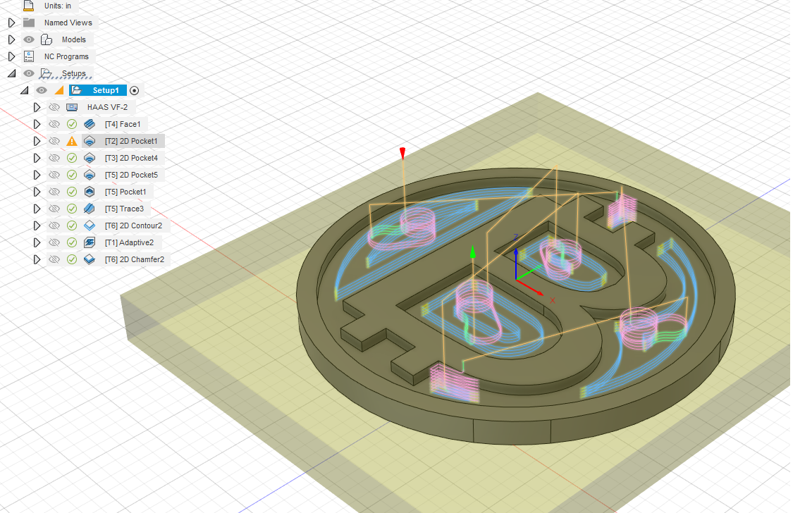The width and height of the screenshot is (812, 513).
Task: Select the "Setups" label
Action: coord(73,73)
